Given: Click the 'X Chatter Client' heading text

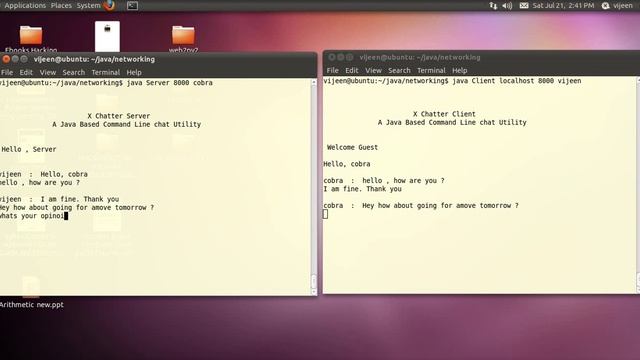Looking at the screenshot, I should 444,114.
